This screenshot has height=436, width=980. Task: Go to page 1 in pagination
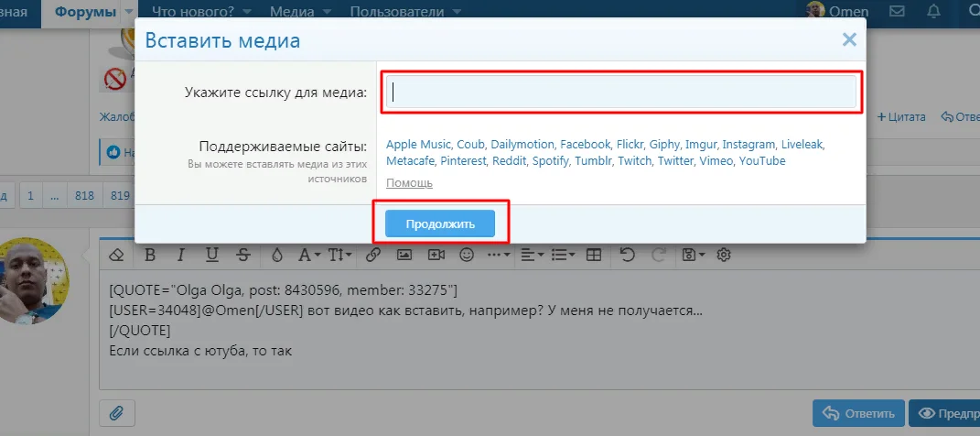[30, 196]
